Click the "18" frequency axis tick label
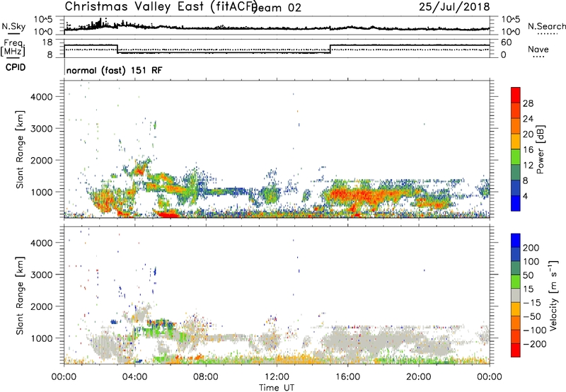 (x=47, y=42)
